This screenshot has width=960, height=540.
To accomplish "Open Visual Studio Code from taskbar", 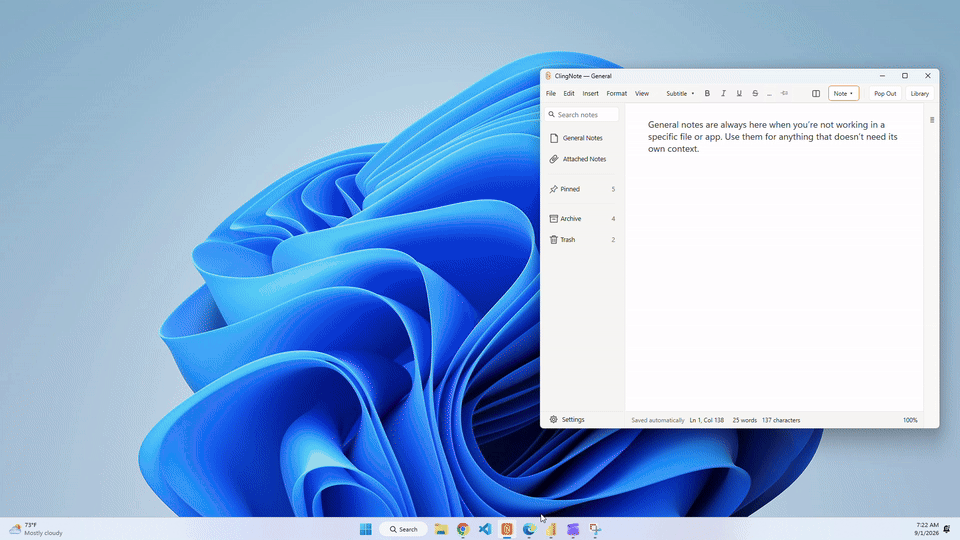I will tap(485, 529).
